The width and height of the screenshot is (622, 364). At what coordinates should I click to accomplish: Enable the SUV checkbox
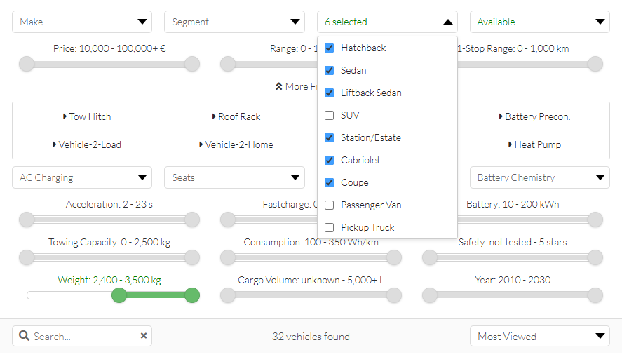[329, 116]
